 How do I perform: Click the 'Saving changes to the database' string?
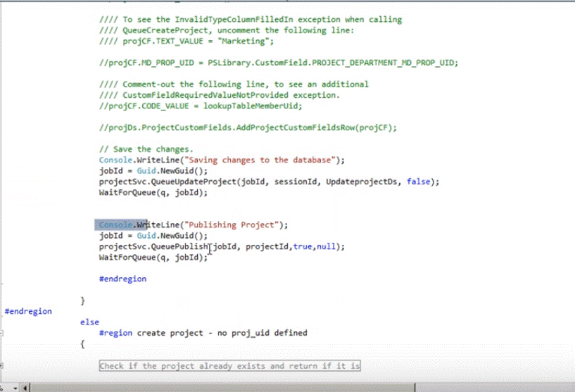point(260,160)
